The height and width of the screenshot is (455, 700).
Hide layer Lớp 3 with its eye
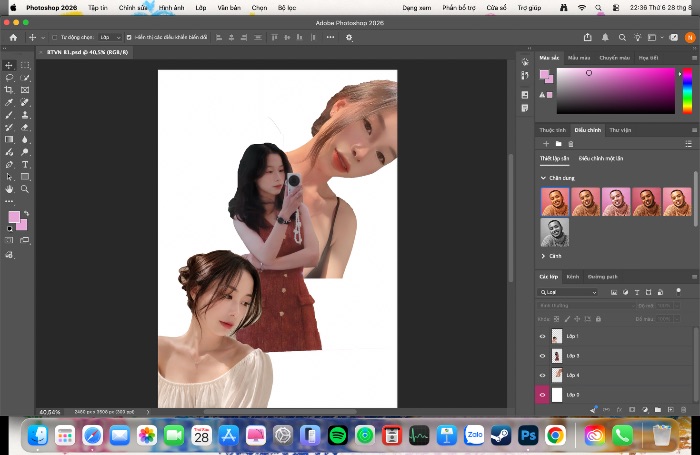pos(542,356)
